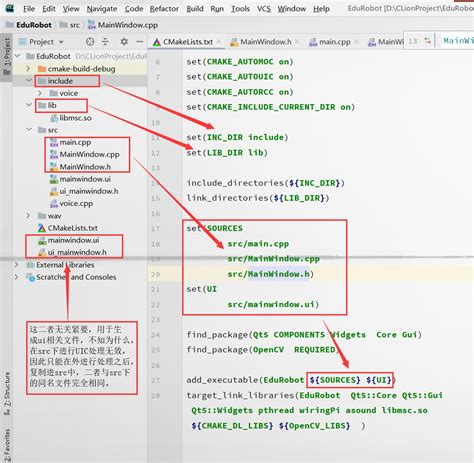Click the CMake icon beside CMakeLists.txt in tree
Viewport: 474px width, 463px height.
click(x=42, y=228)
